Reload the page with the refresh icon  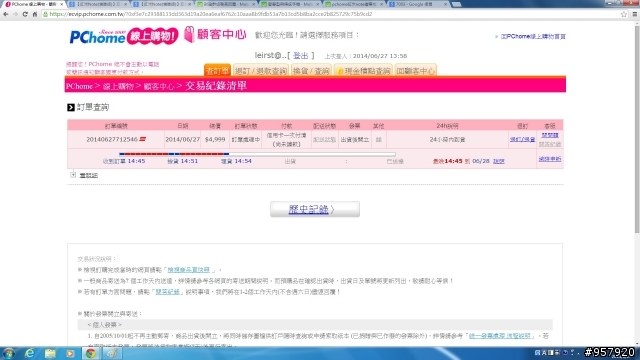click(25, 14)
